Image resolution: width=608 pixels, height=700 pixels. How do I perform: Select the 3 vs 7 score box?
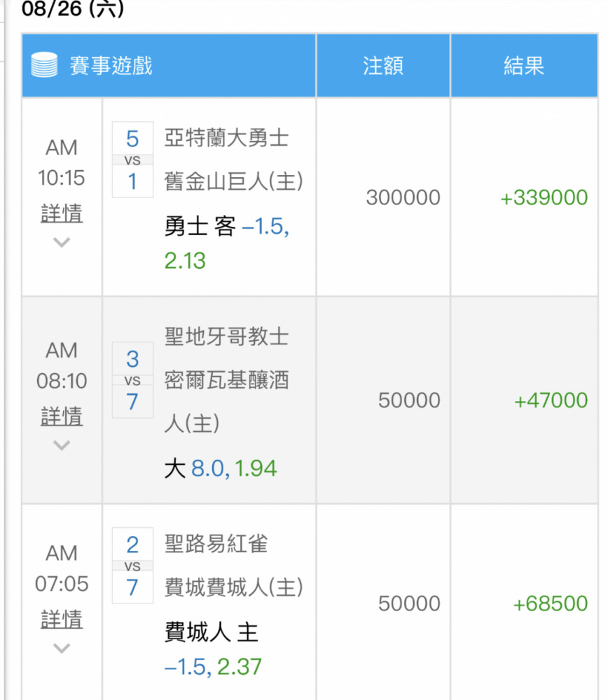click(x=132, y=380)
